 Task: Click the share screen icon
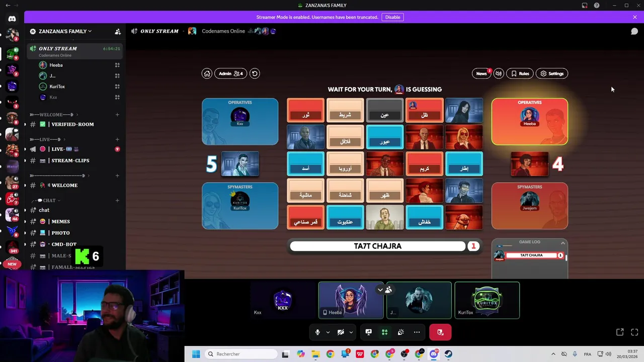pos(369,332)
